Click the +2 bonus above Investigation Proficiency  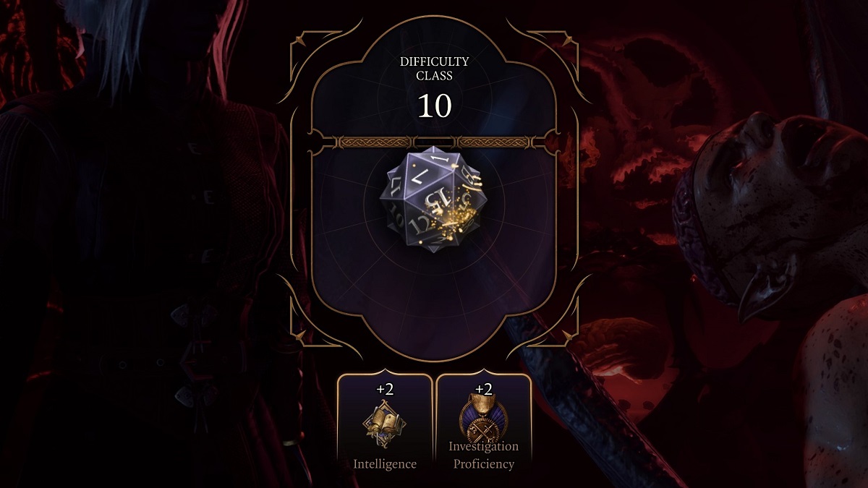[483, 389]
